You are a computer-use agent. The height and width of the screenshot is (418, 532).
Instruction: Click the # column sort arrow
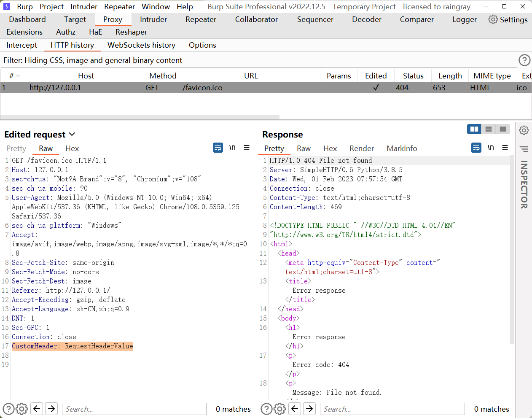click(x=18, y=76)
